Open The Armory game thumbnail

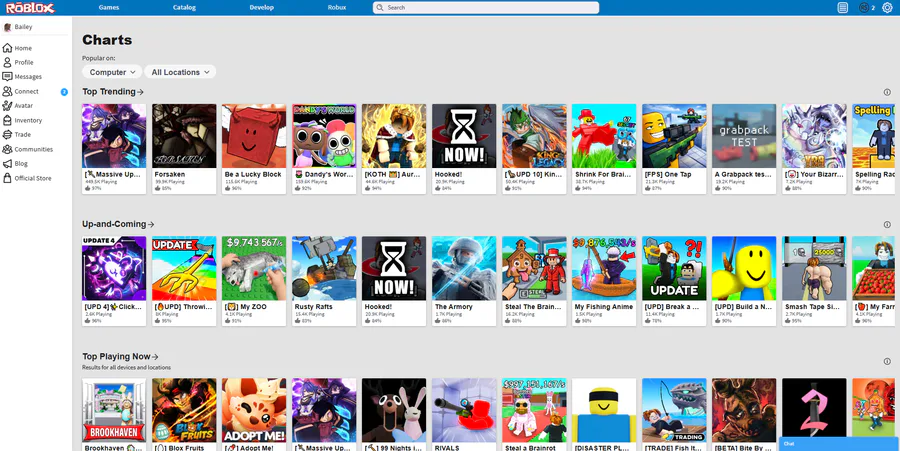tap(464, 269)
